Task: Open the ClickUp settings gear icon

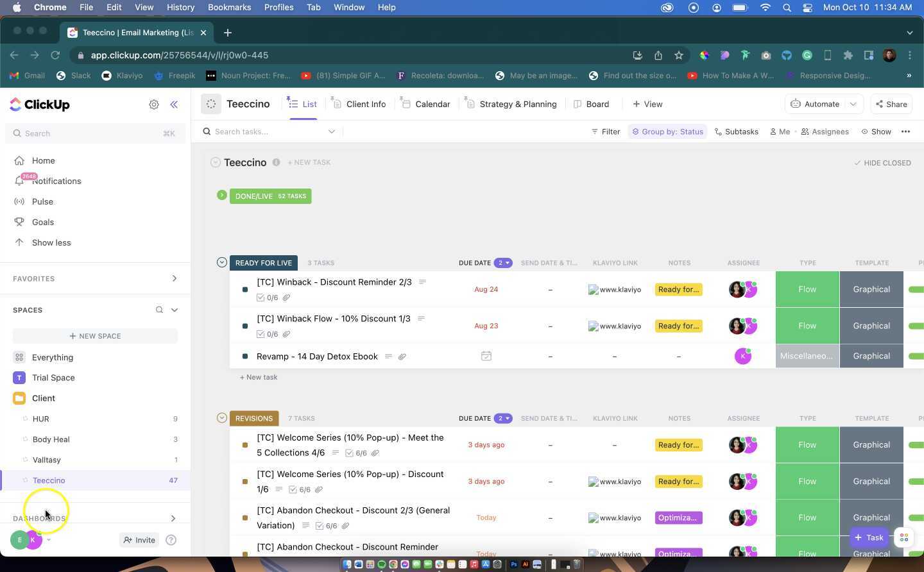Action: point(154,105)
